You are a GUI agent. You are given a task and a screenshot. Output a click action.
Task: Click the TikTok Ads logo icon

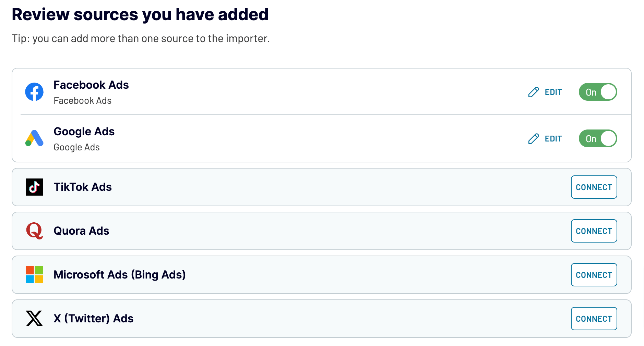[34, 187]
